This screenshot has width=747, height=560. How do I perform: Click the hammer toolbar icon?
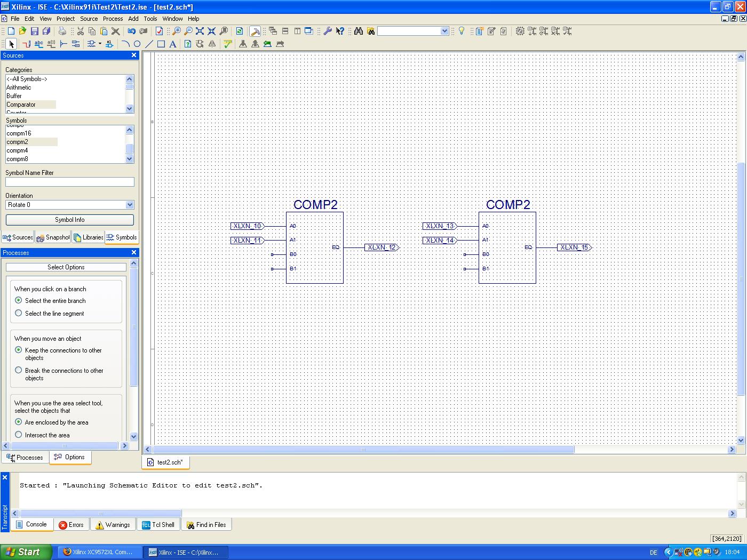(x=255, y=31)
